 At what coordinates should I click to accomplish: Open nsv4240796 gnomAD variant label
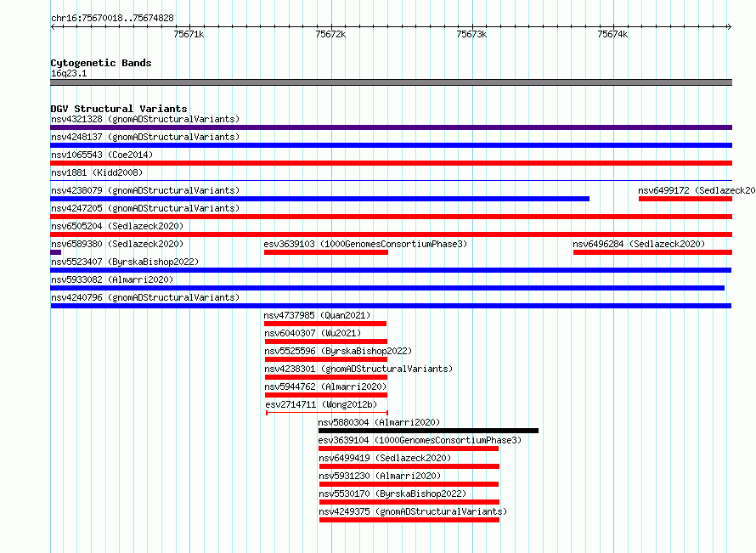pos(145,297)
